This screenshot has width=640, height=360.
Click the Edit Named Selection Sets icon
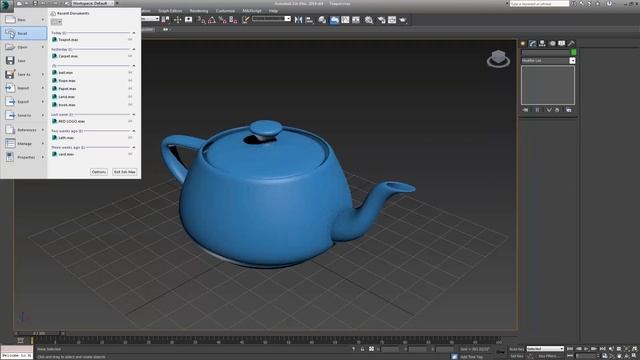(x=245, y=20)
